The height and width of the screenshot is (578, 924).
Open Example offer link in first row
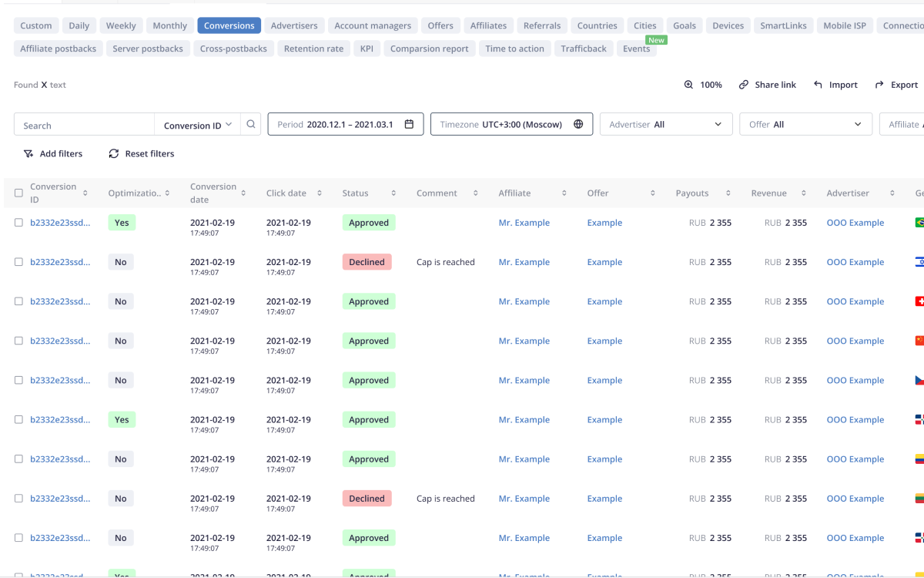coord(604,223)
